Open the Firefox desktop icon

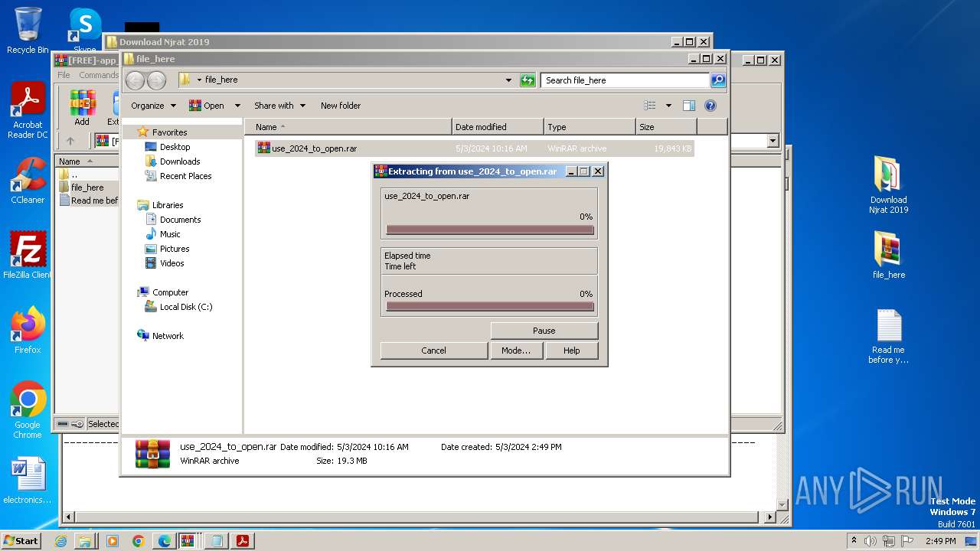click(x=28, y=331)
